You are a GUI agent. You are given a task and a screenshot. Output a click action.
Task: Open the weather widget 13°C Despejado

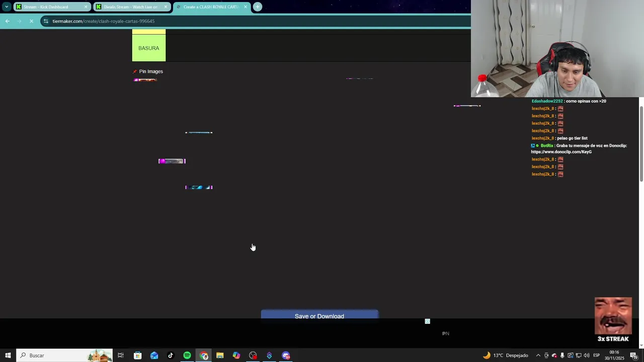[x=506, y=355]
